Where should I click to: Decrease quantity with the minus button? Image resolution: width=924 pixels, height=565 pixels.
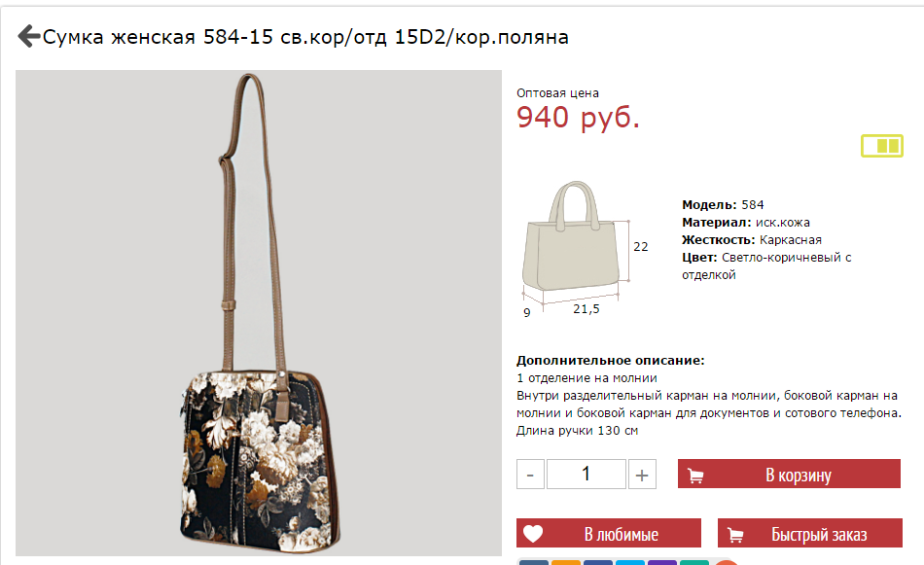(x=530, y=475)
